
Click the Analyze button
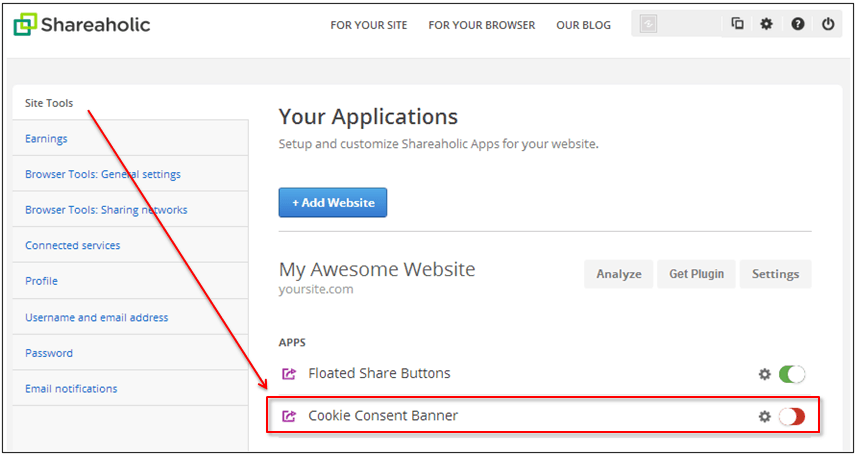[619, 274]
